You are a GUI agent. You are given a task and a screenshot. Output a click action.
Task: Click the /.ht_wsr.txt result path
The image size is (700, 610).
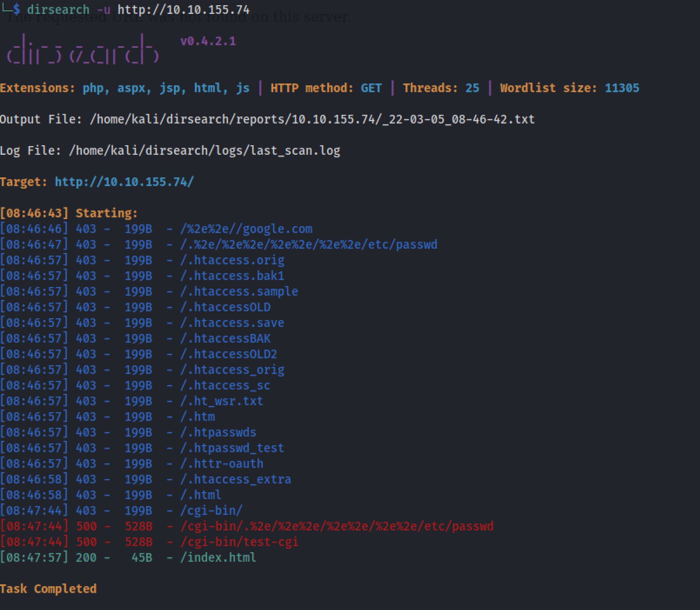(x=221, y=401)
